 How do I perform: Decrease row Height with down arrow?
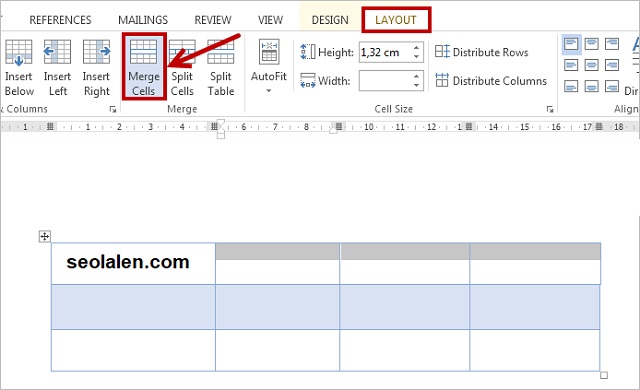click(x=416, y=57)
